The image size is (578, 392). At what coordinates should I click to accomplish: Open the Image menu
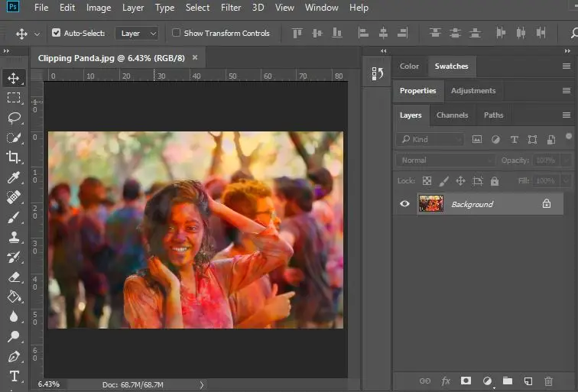(x=99, y=8)
